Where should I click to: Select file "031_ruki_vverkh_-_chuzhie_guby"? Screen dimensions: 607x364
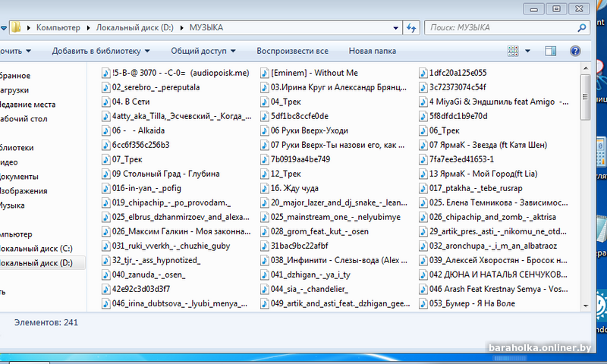point(166,246)
